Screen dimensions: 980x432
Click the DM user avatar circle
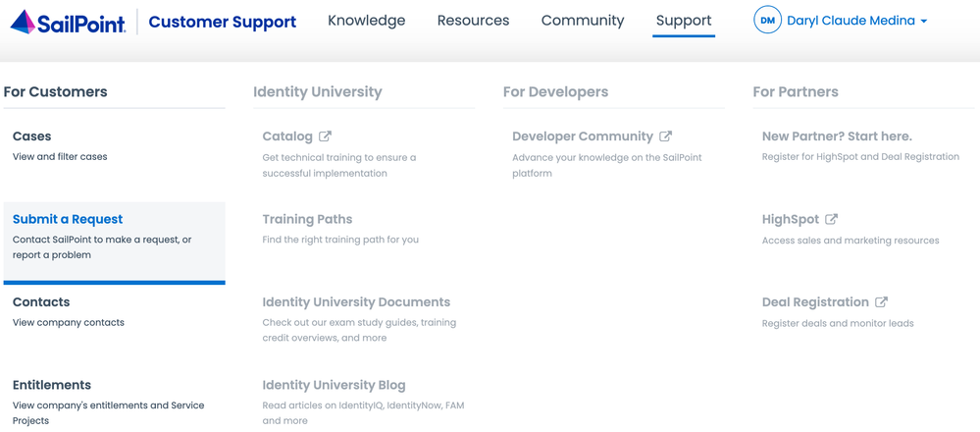coord(767,21)
